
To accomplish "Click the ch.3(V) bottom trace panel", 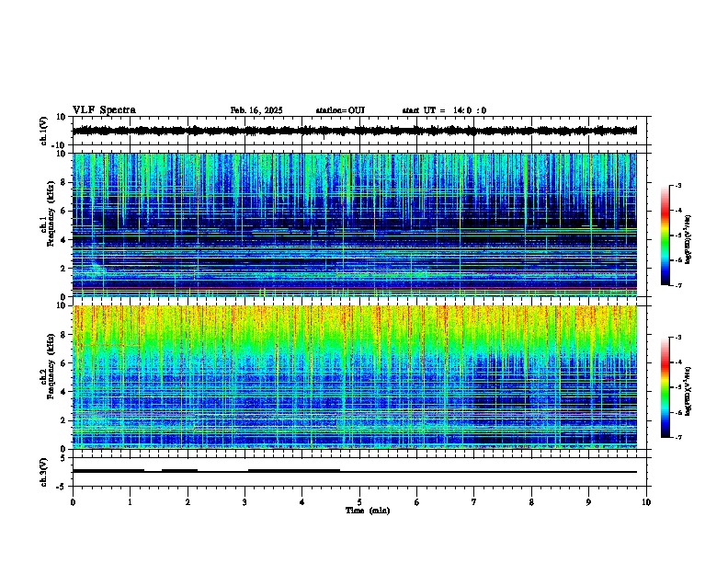I will click(358, 472).
